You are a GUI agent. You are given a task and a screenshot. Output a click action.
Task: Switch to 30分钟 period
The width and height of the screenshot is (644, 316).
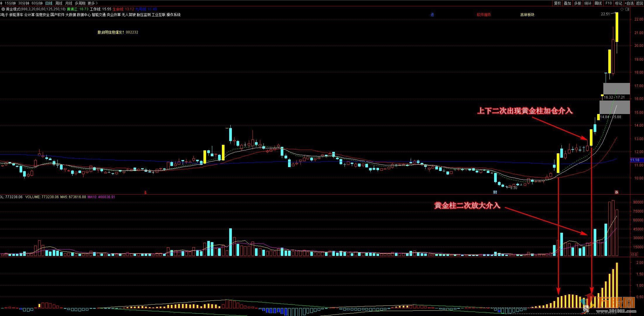[24, 3]
